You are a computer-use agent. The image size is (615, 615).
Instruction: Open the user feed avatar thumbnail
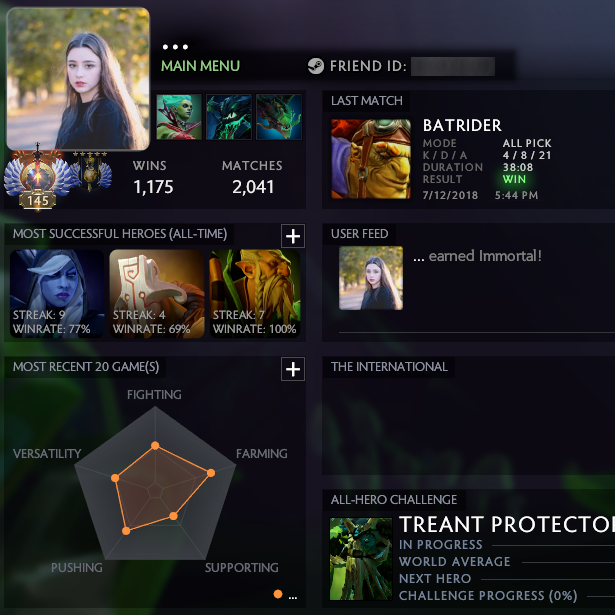click(x=371, y=278)
